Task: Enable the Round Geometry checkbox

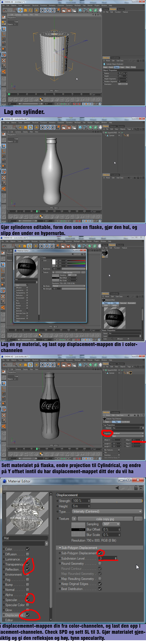Action: 100,563
